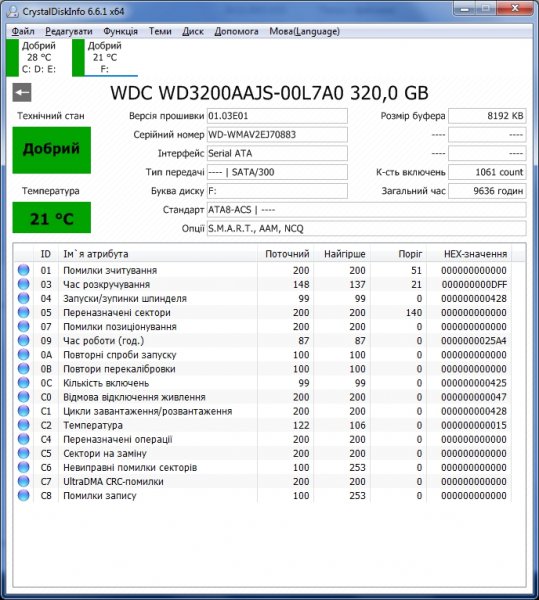
Task: Click the Найгірше column header
Action: 342,254
